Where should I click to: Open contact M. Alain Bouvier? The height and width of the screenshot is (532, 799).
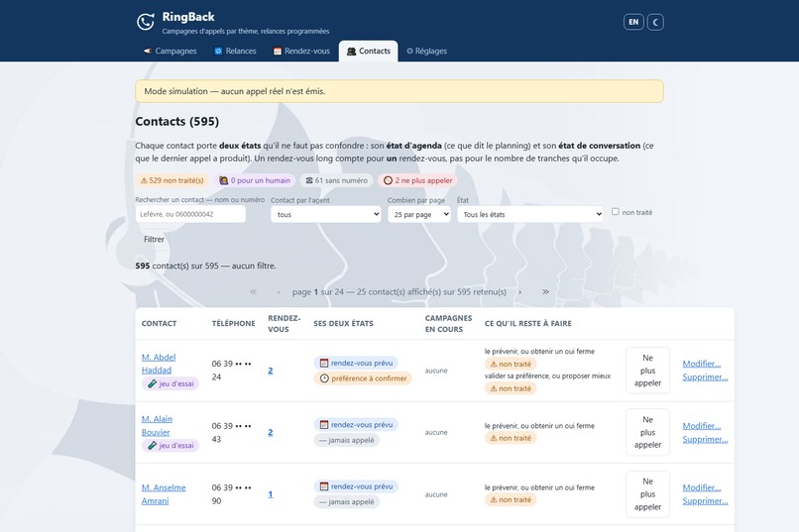[157, 426]
